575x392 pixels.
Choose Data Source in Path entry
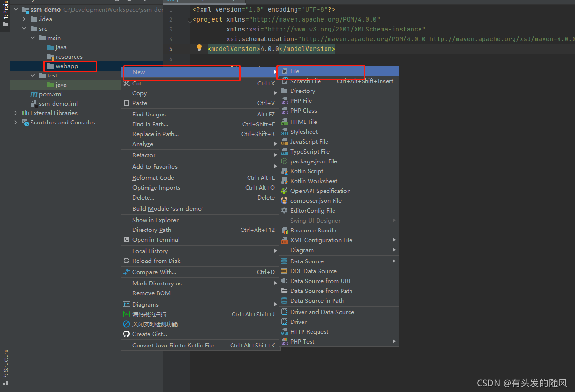339,301
